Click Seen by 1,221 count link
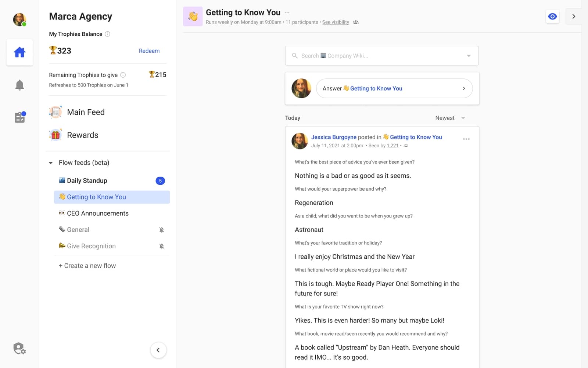588x368 pixels. coord(392,146)
